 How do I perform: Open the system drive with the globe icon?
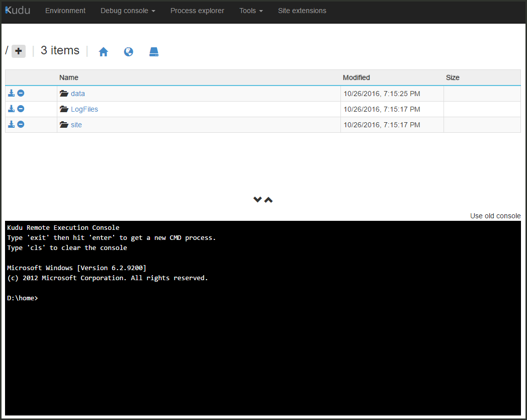[129, 51]
